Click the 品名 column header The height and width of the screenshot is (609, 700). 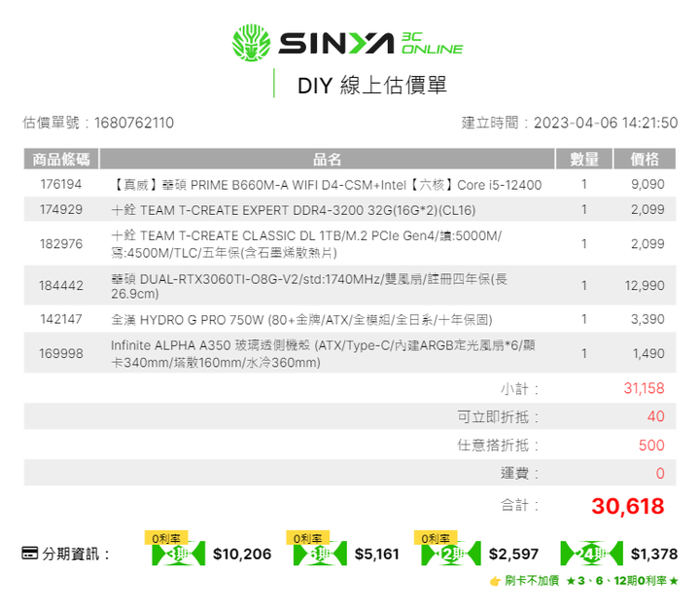click(x=327, y=160)
